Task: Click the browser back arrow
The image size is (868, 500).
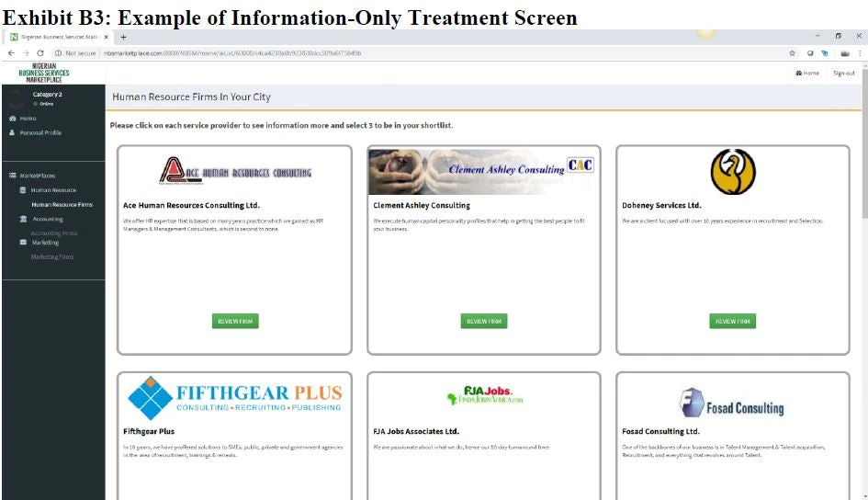Action: (x=11, y=53)
